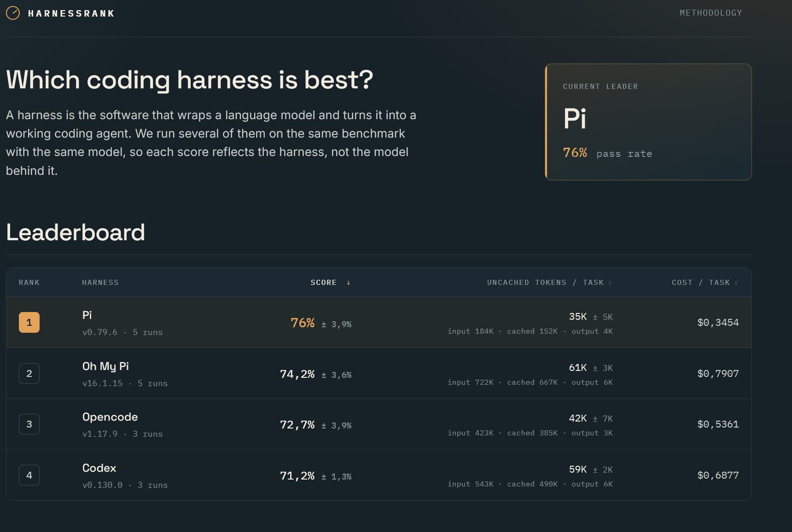Click the 42K ± 7K tokens value
The width and height of the screenshot is (792, 532).
click(591, 418)
